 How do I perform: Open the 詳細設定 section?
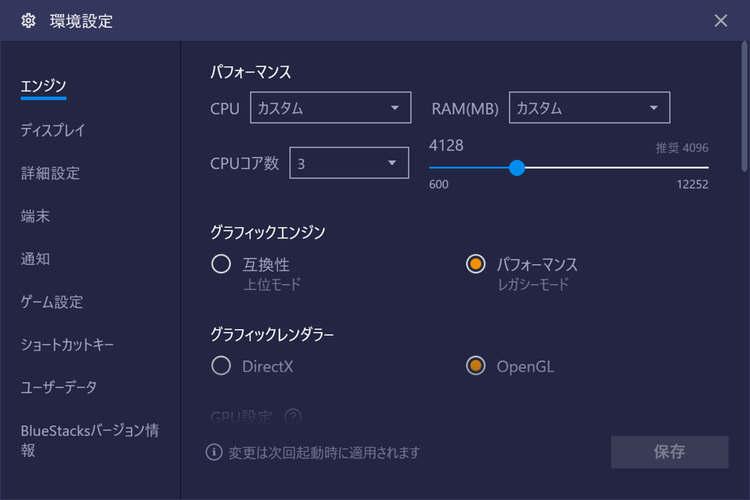click(50, 173)
